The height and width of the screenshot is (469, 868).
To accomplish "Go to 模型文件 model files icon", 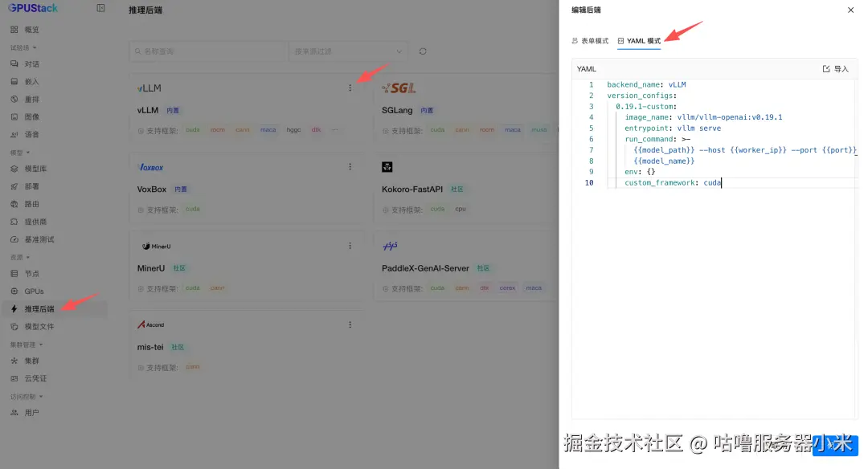I will [14, 327].
